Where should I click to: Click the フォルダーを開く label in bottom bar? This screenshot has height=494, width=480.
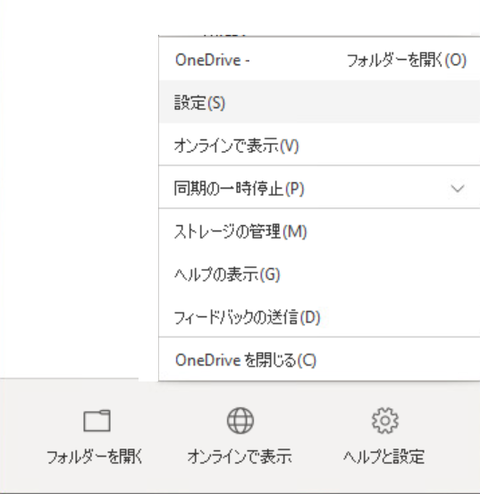[95, 456]
